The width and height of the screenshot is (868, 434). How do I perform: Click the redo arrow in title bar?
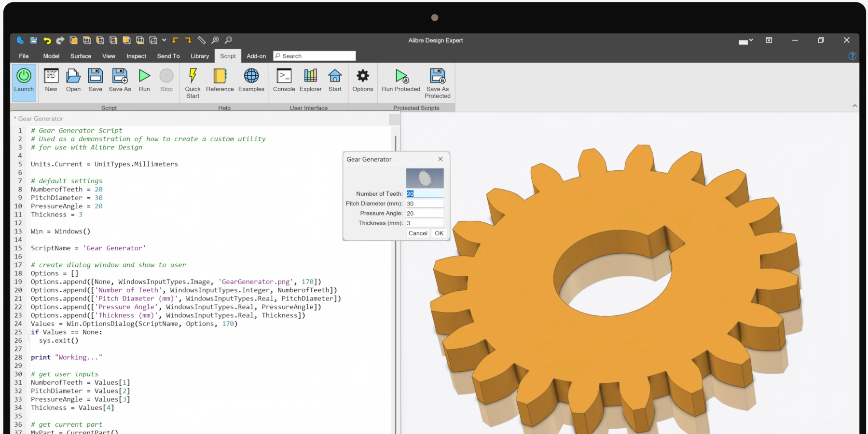60,40
